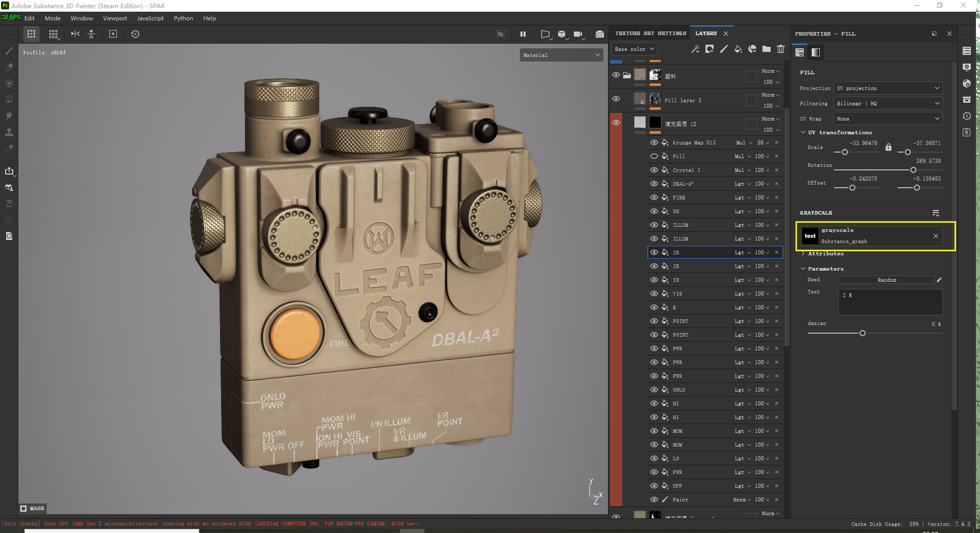
Task: Hide the Grunge Map 013 effect
Action: tap(654, 142)
